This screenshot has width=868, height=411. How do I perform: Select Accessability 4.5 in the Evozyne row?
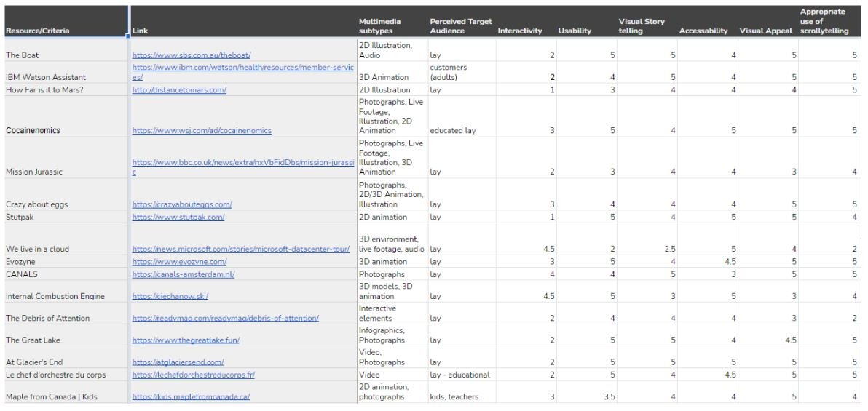(707, 262)
